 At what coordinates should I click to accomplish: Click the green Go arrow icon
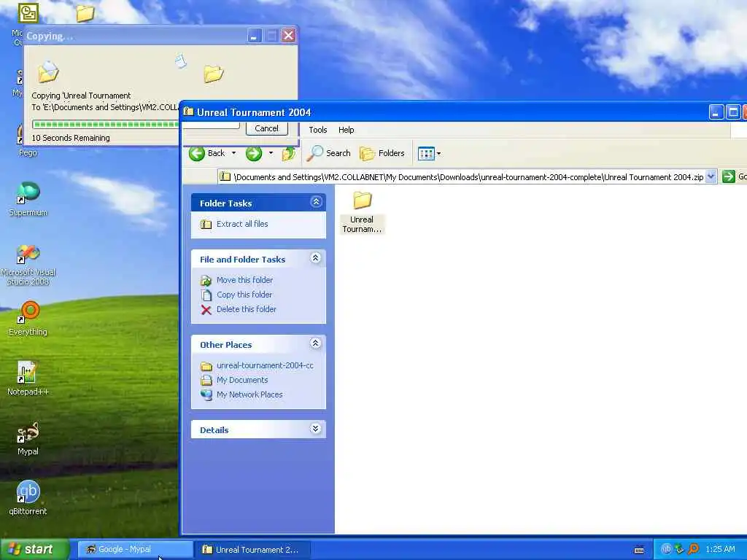point(729,176)
